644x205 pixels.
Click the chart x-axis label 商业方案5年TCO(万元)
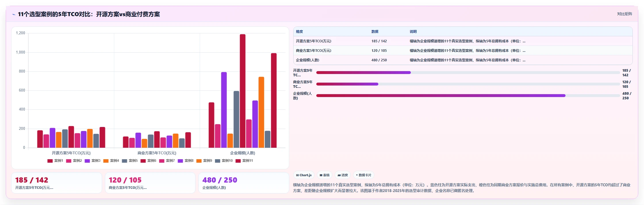(157, 153)
